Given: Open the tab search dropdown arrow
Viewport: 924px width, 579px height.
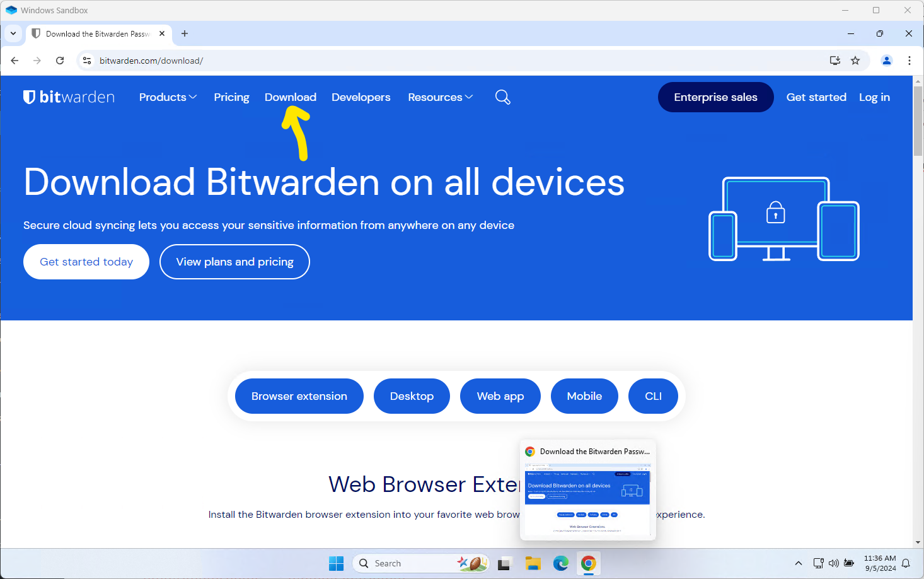Looking at the screenshot, I should [13, 33].
